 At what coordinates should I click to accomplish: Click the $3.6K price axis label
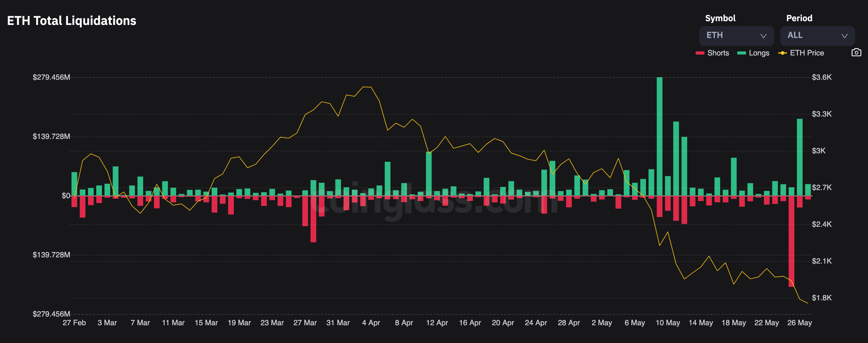pos(822,77)
